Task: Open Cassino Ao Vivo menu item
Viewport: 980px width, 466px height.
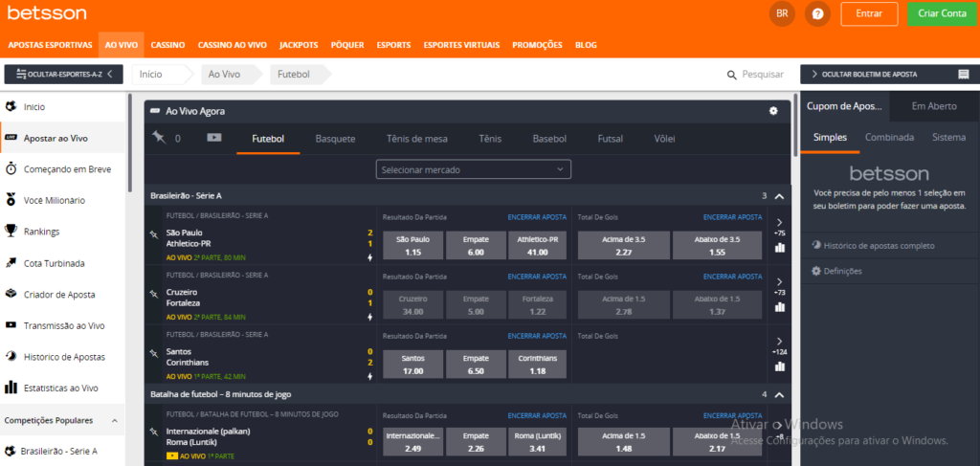Action: click(233, 45)
